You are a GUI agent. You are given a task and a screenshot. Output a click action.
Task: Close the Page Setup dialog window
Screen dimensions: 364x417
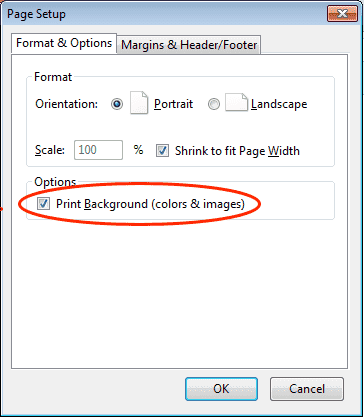click(x=342, y=14)
